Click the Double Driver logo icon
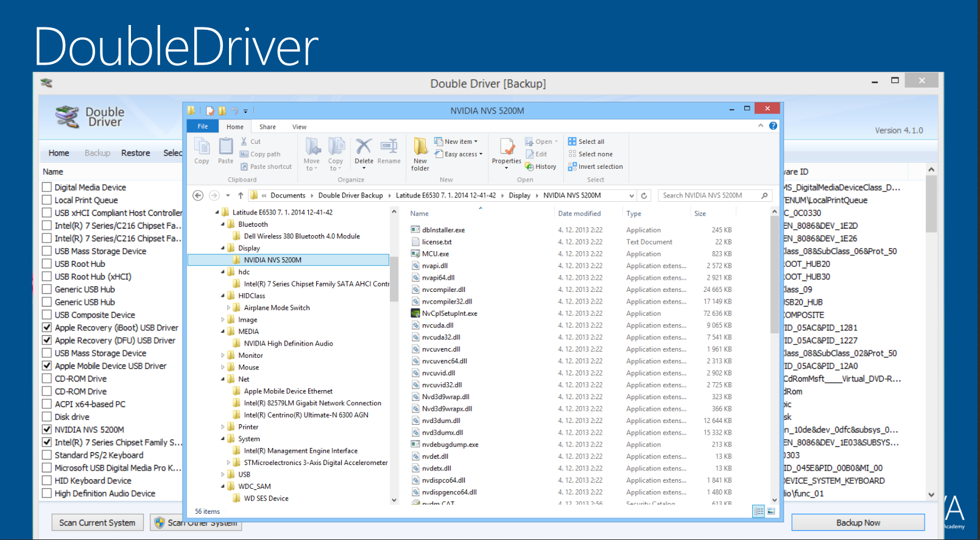This screenshot has width=980, height=540. [67, 116]
